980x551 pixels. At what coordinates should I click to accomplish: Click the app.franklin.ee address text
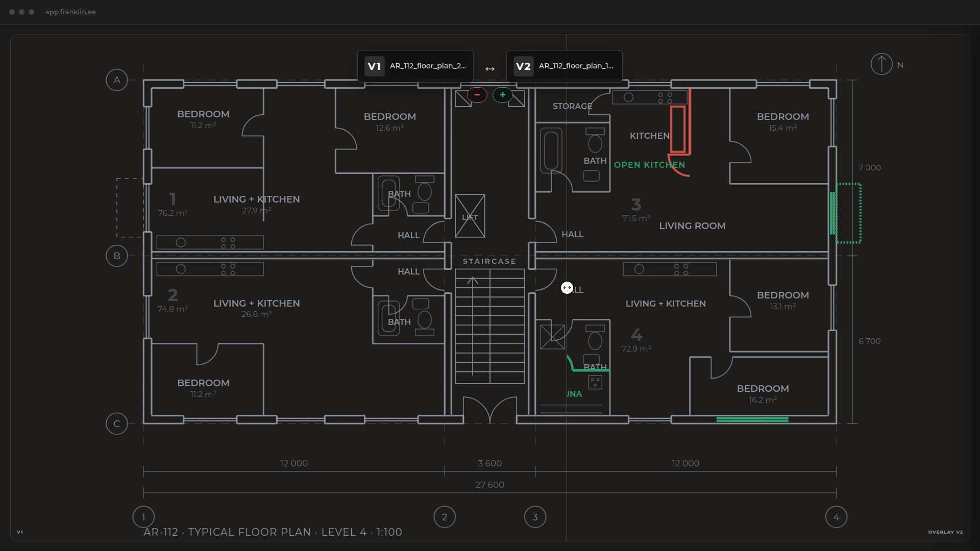pos(70,12)
